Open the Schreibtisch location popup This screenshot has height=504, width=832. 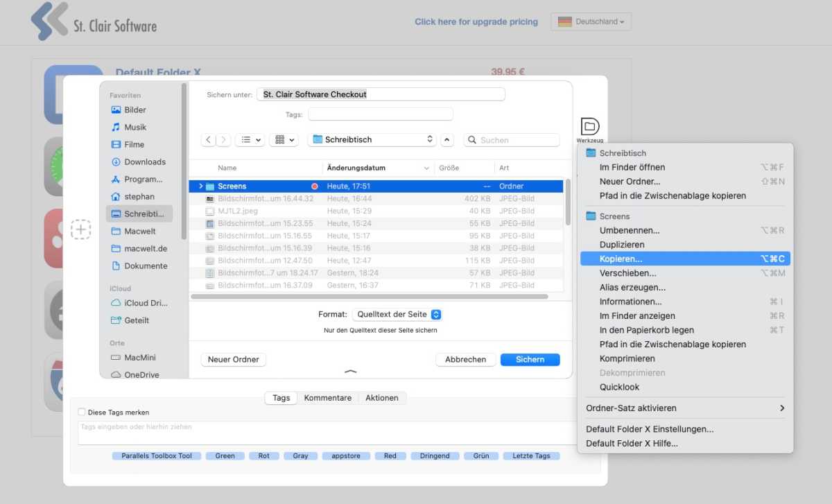tap(372, 139)
